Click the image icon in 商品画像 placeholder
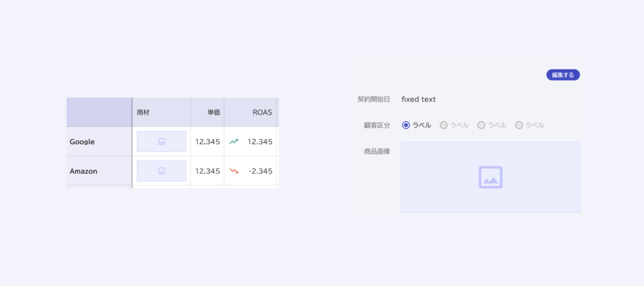 point(491,177)
